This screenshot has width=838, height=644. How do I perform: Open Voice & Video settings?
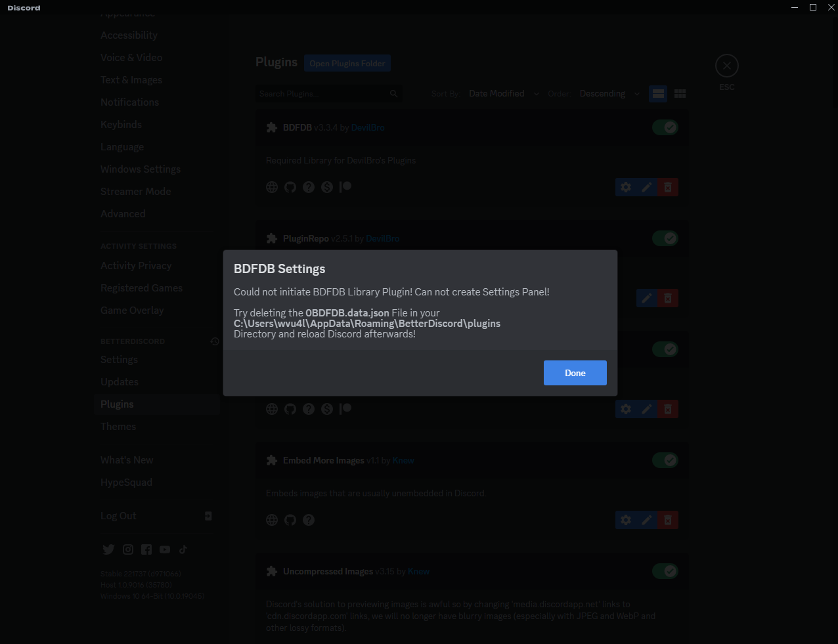(x=131, y=57)
